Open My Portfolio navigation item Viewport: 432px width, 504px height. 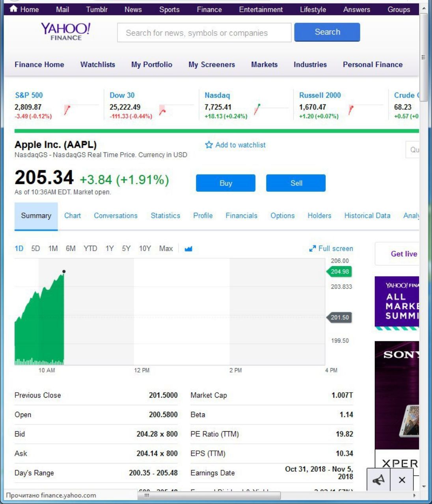(152, 65)
